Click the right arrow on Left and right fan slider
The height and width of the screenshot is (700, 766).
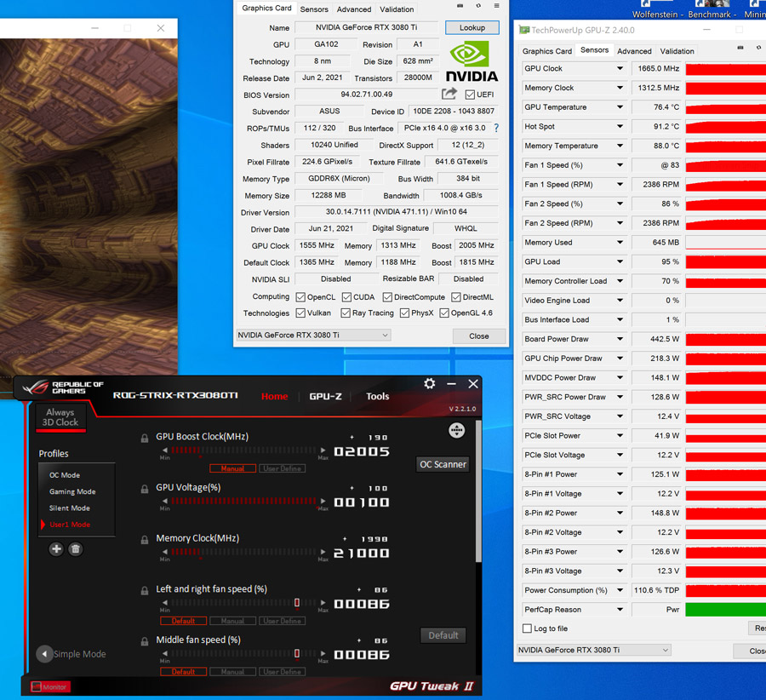323,602
